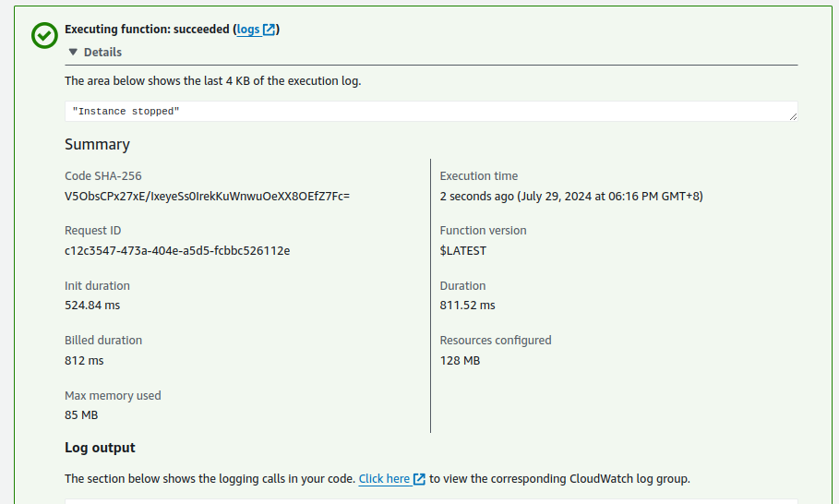Click the external link icon after Click here
The image size is (839, 504).
(x=419, y=479)
